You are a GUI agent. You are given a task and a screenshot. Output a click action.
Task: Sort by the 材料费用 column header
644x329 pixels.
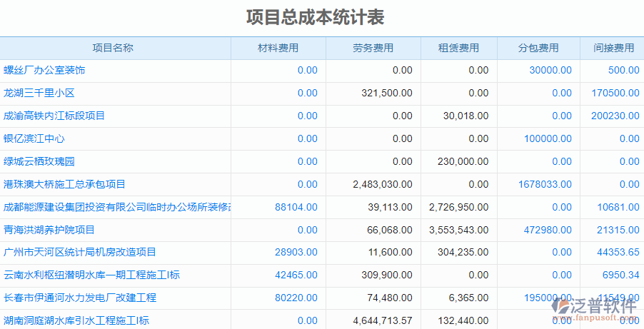coord(278,48)
